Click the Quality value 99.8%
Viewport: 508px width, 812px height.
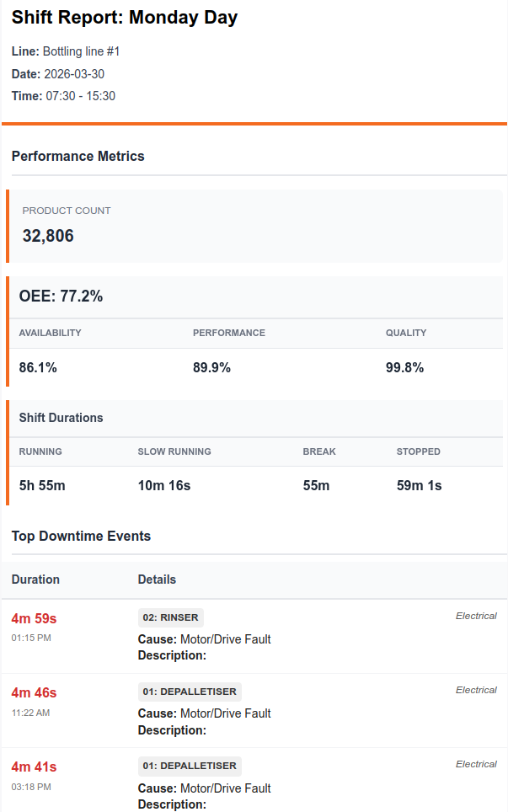point(404,367)
